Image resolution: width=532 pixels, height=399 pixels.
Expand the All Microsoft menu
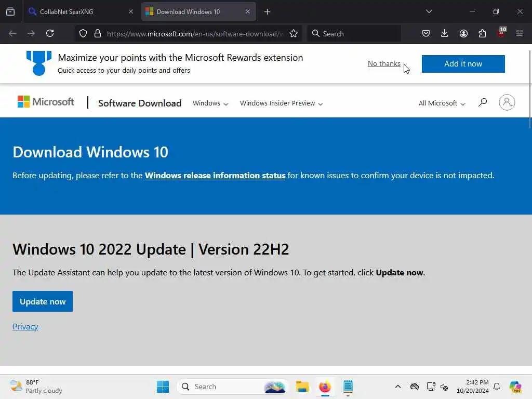[442, 103]
